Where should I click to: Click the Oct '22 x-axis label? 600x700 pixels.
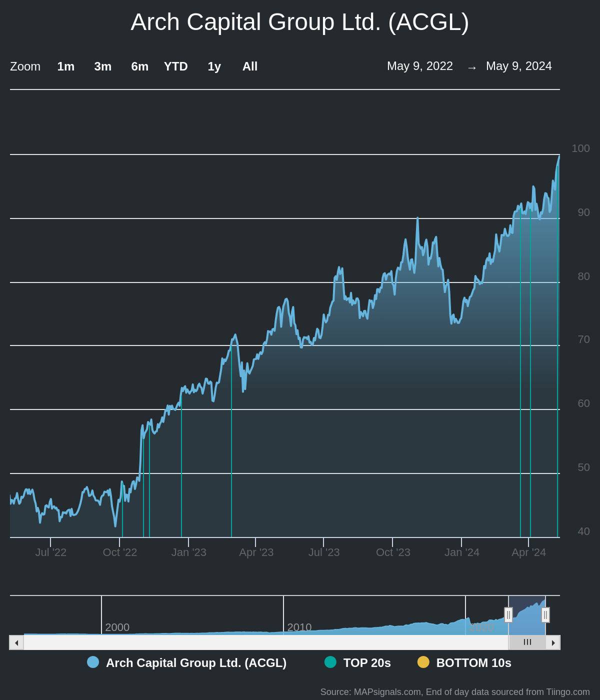[x=120, y=552]
